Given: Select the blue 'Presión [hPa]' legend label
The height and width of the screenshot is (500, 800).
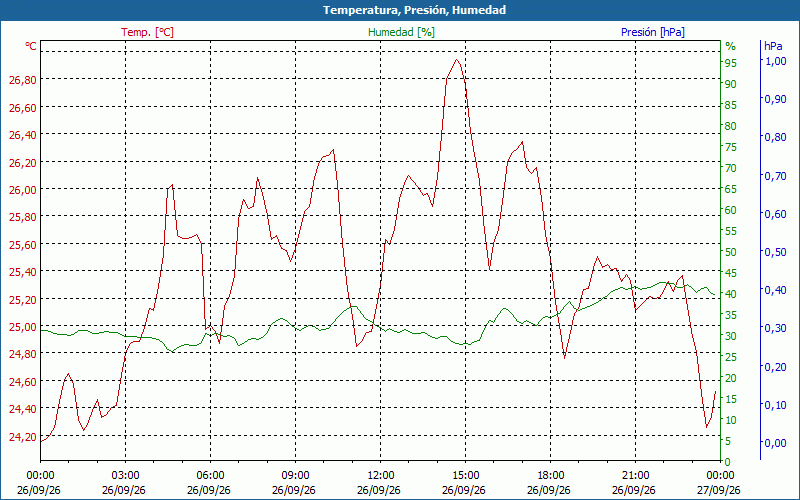Looking at the screenshot, I should [653, 32].
